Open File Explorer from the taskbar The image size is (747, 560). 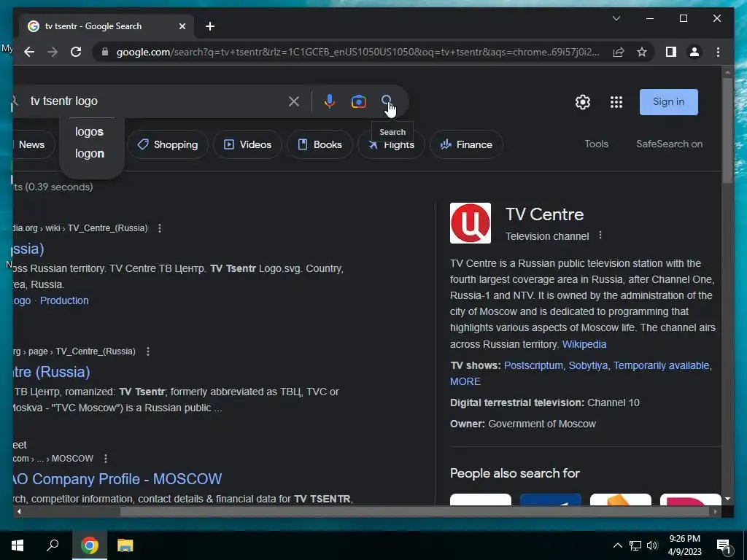click(125, 545)
